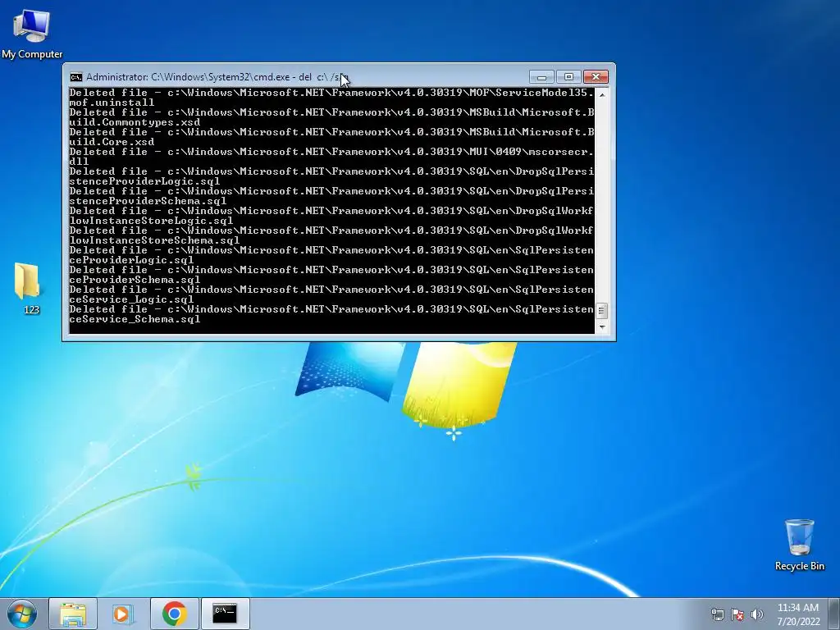Click the speaker volume tray icon
This screenshot has height=630, width=840.
(756, 614)
